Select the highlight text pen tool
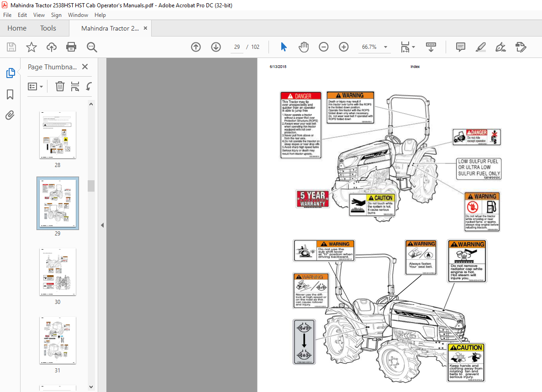 (480, 47)
